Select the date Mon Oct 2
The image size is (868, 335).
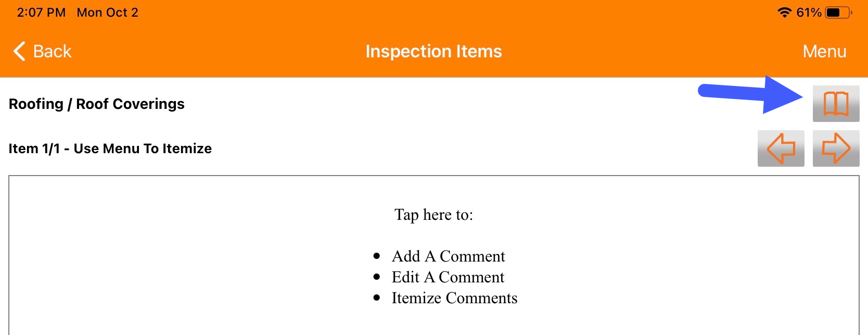(107, 11)
